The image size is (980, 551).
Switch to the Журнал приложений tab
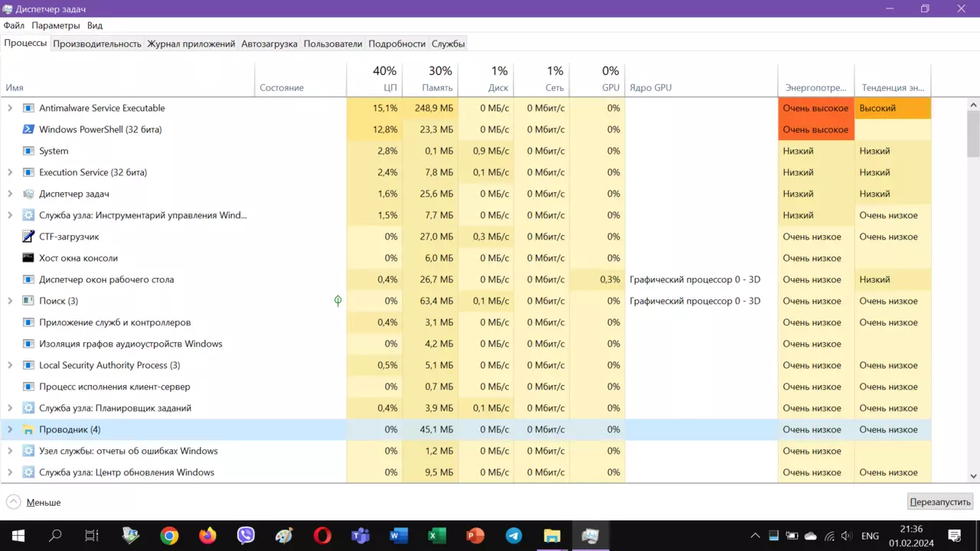[191, 44]
